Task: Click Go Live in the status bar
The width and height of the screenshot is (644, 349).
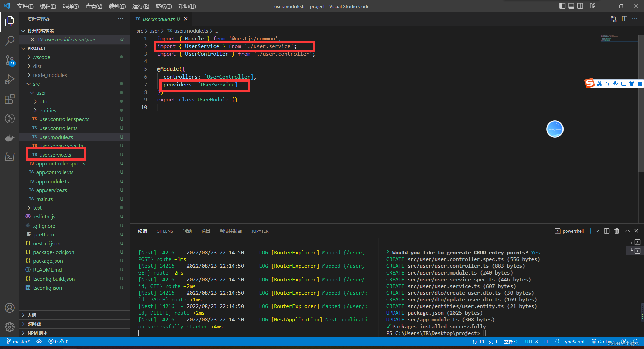Action: [602, 342]
